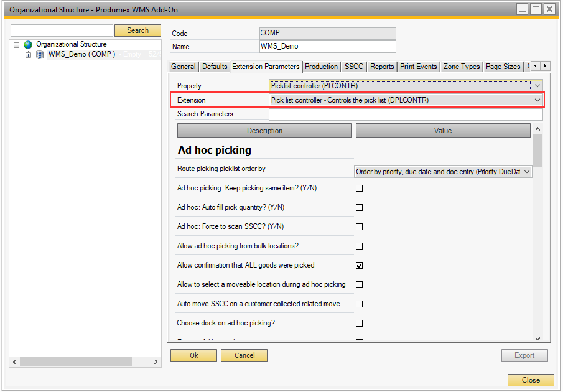The image size is (563, 392).
Task: Click the globe icon beside Organizational Structure
Action: point(27,45)
